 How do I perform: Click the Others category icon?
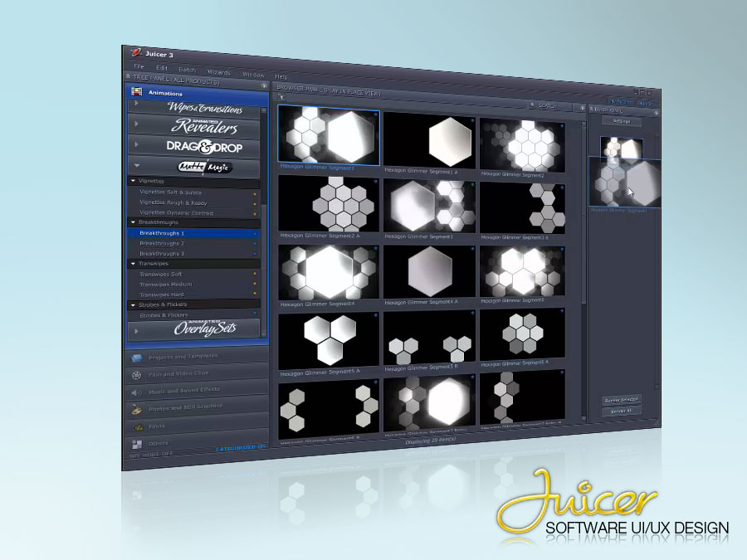pos(137,445)
